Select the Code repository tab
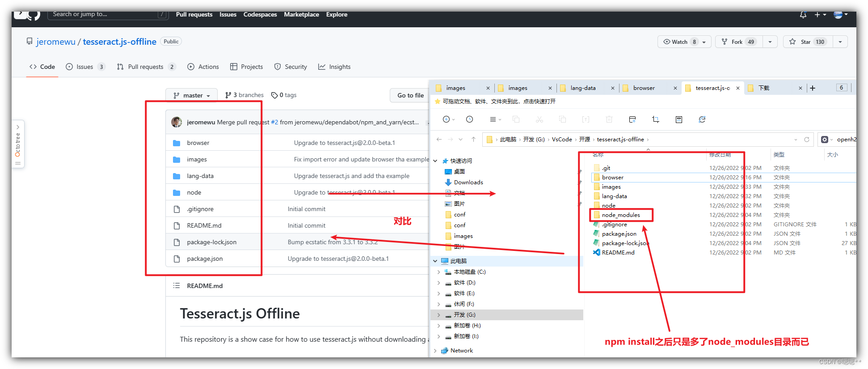This screenshot has width=868, height=369. coord(42,67)
